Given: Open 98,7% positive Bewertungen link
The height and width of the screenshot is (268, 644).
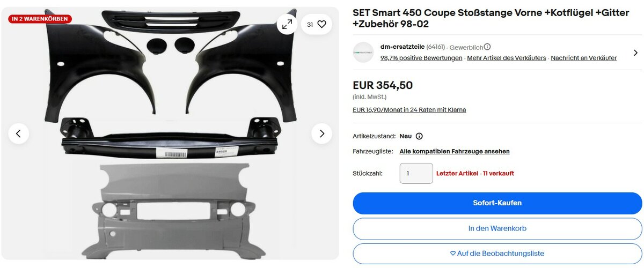Looking at the screenshot, I should (x=421, y=58).
